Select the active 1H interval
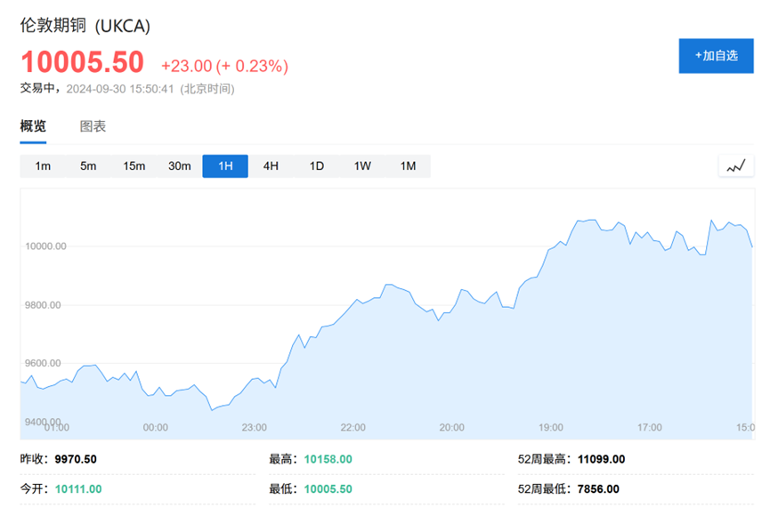770x532 pixels. pos(225,165)
